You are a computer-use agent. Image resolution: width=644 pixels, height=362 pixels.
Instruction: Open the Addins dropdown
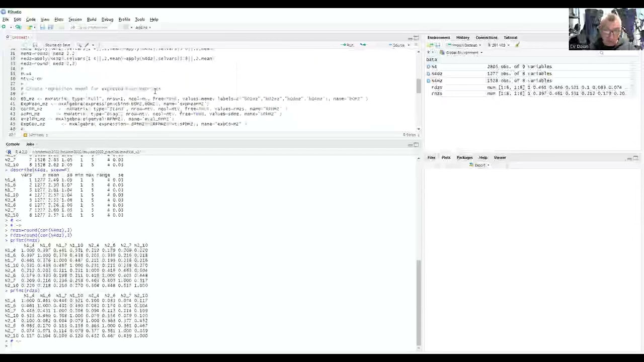142,27
